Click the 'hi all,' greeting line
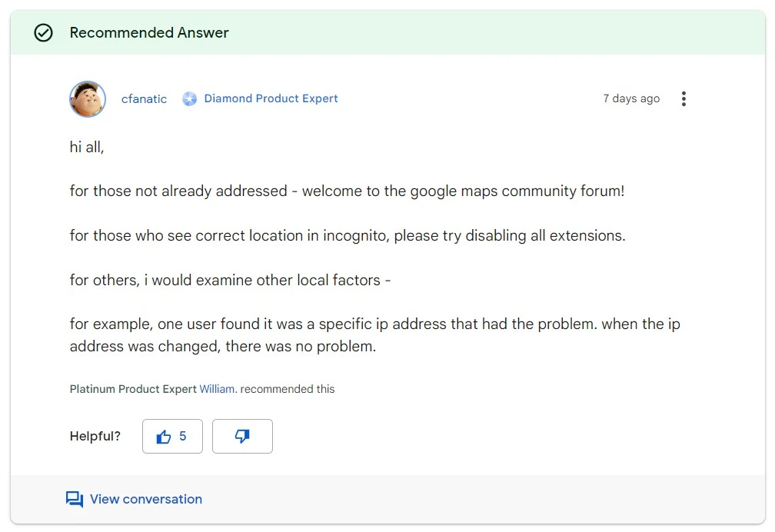 click(87, 147)
